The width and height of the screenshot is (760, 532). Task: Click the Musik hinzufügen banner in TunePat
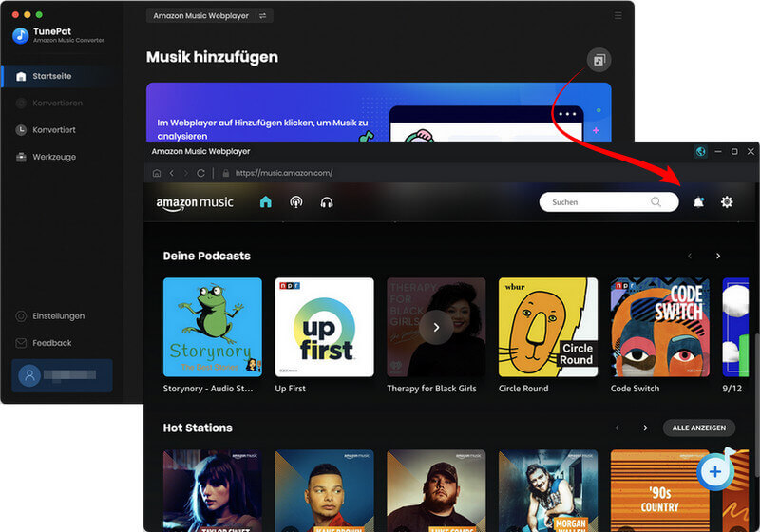point(378,112)
